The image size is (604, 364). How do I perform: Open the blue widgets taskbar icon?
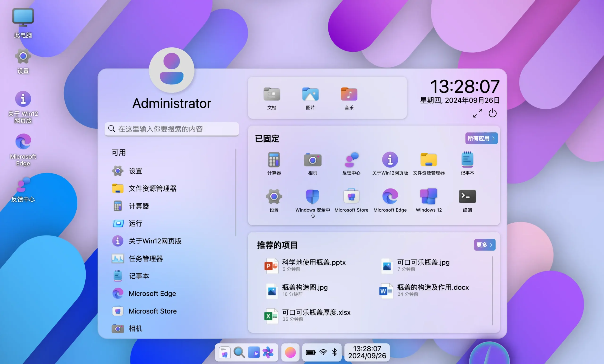click(254, 353)
